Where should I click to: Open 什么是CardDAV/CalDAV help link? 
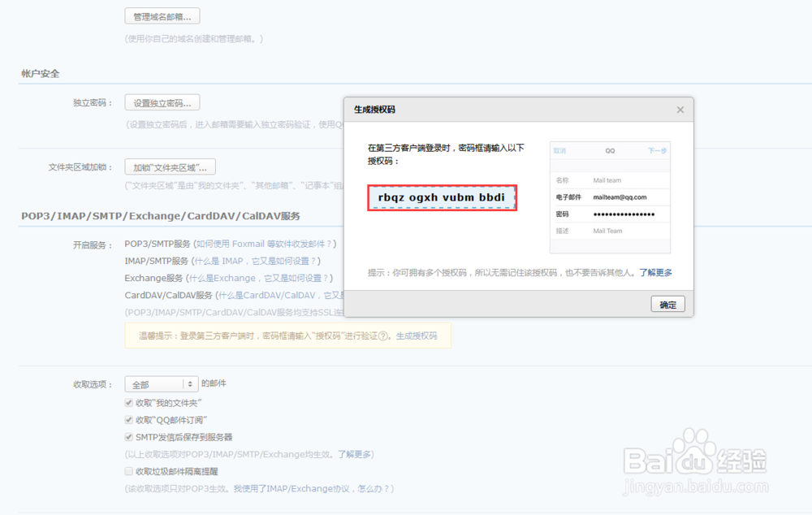281,295
